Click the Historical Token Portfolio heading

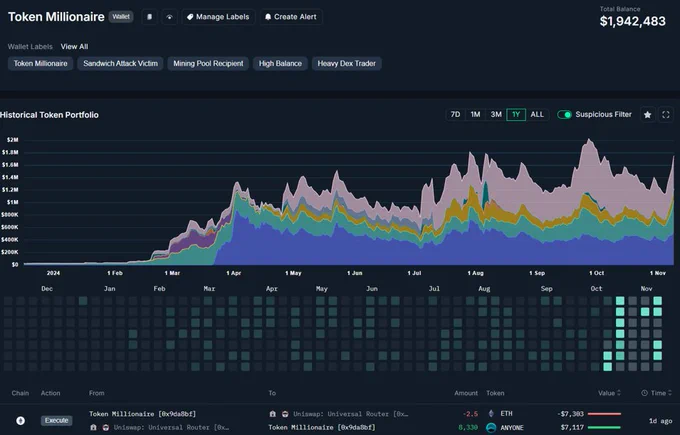coord(49,115)
